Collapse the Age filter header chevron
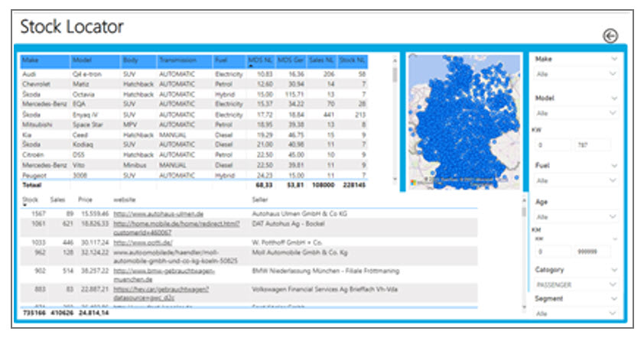644x344 pixels. [613, 203]
